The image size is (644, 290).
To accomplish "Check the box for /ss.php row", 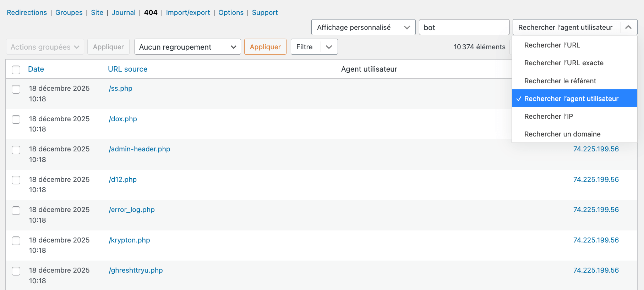I will click(x=16, y=89).
